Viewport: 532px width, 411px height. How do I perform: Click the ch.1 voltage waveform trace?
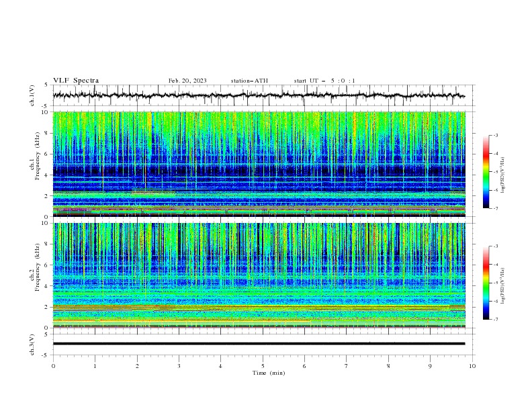coord(259,95)
